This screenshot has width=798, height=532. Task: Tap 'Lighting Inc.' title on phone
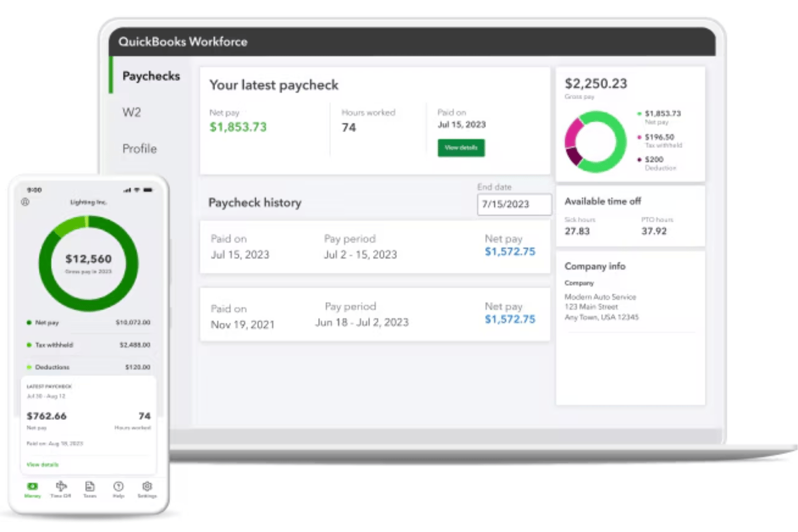88,202
